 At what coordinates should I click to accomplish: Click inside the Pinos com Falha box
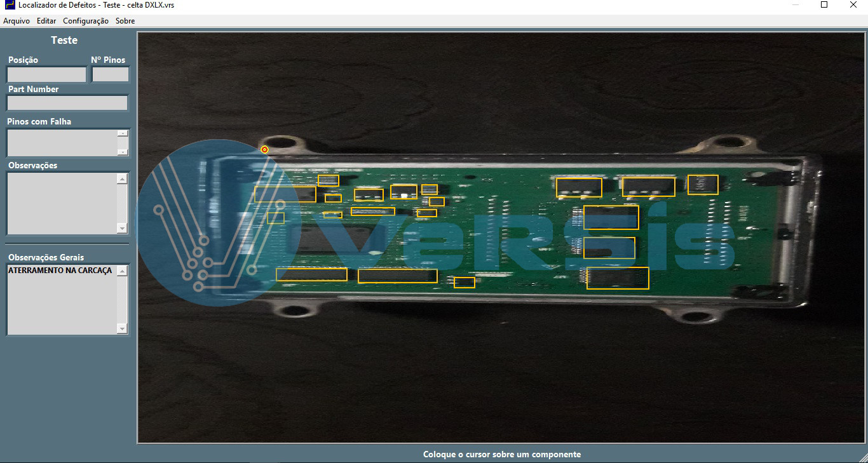(62, 142)
